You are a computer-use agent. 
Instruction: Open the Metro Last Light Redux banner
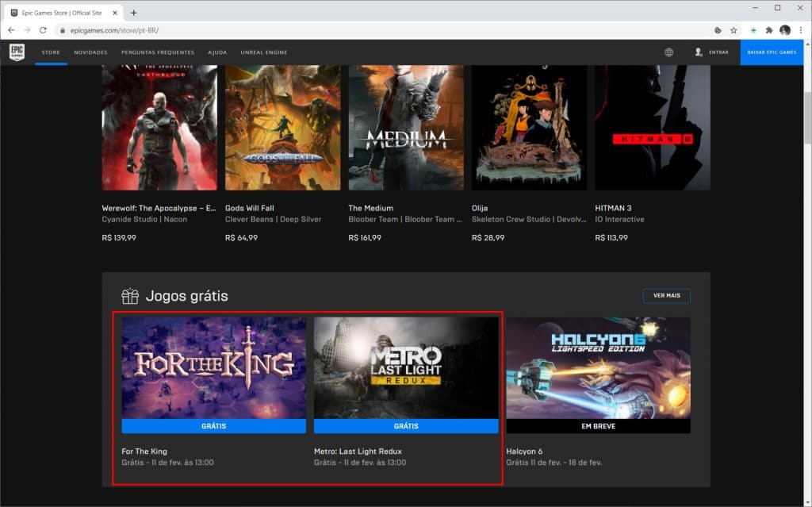pyautogui.click(x=406, y=368)
